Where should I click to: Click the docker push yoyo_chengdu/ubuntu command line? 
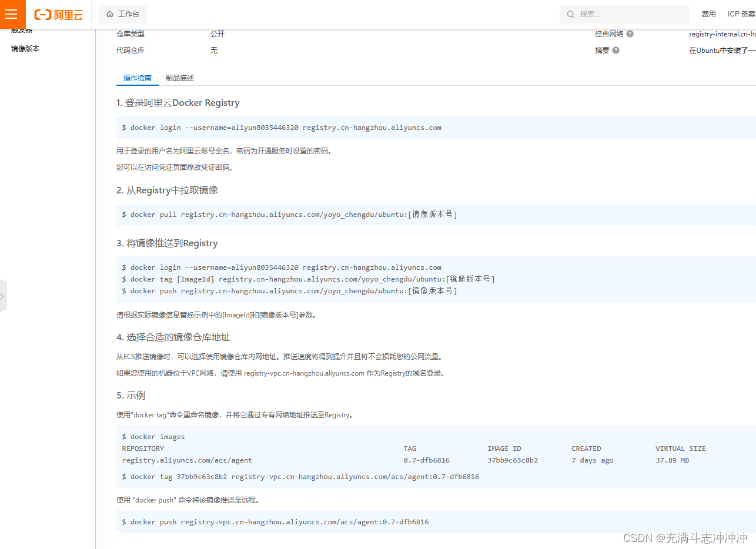click(289, 291)
